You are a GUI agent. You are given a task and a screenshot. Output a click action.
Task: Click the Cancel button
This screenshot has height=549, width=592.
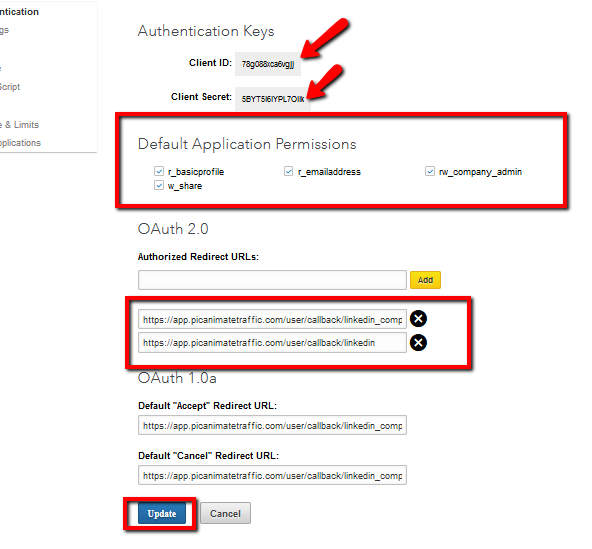(x=225, y=514)
